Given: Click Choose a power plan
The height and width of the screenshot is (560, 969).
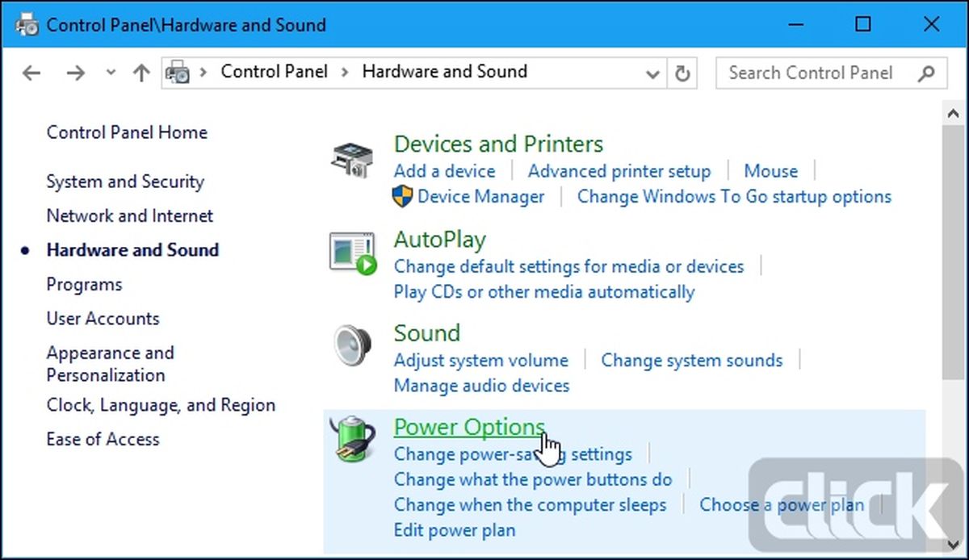Looking at the screenshot, I should click(x=782, y=505).
